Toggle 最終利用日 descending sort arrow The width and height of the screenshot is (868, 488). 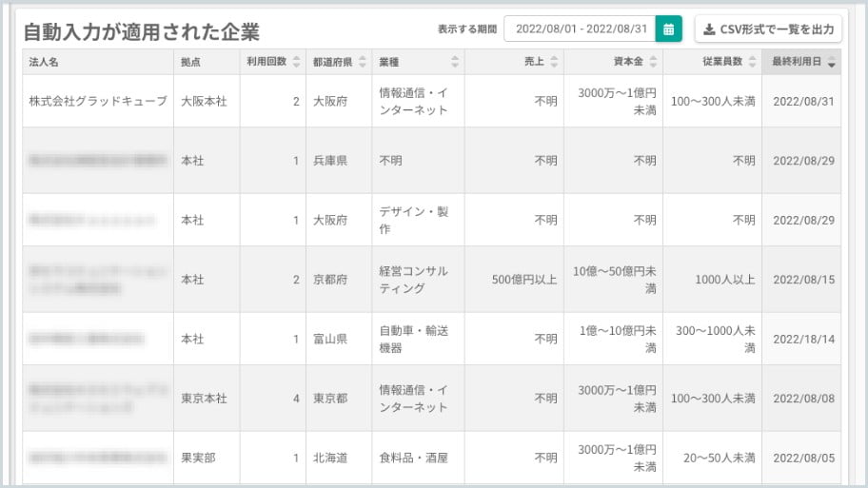(833, 64)
